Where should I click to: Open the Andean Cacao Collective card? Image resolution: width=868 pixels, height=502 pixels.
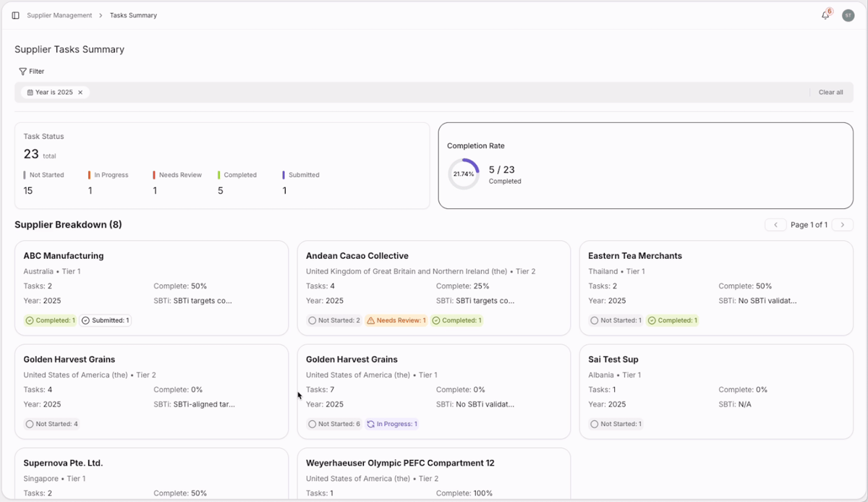(x=434, y=289)
